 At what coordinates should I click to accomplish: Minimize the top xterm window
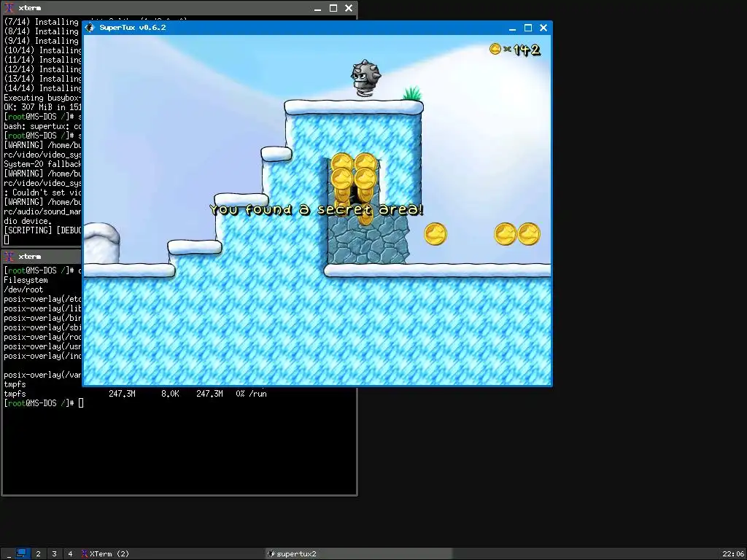(318, 9)
